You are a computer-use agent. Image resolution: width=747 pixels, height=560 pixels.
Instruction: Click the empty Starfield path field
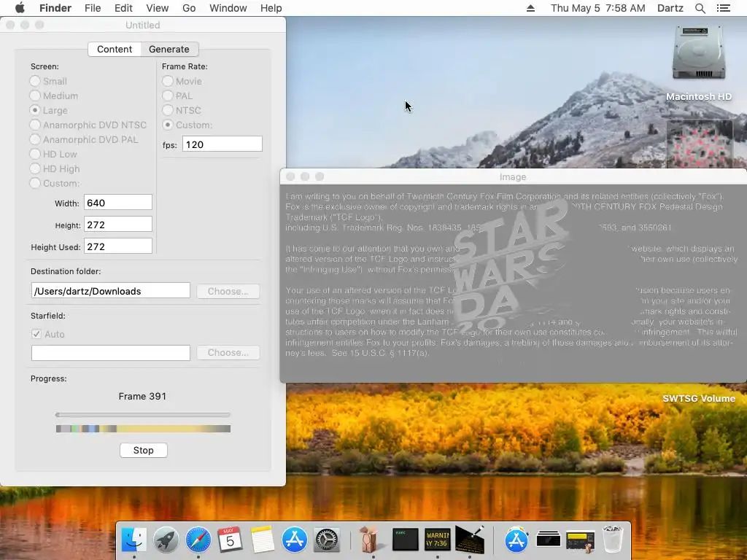click(111, 353)
